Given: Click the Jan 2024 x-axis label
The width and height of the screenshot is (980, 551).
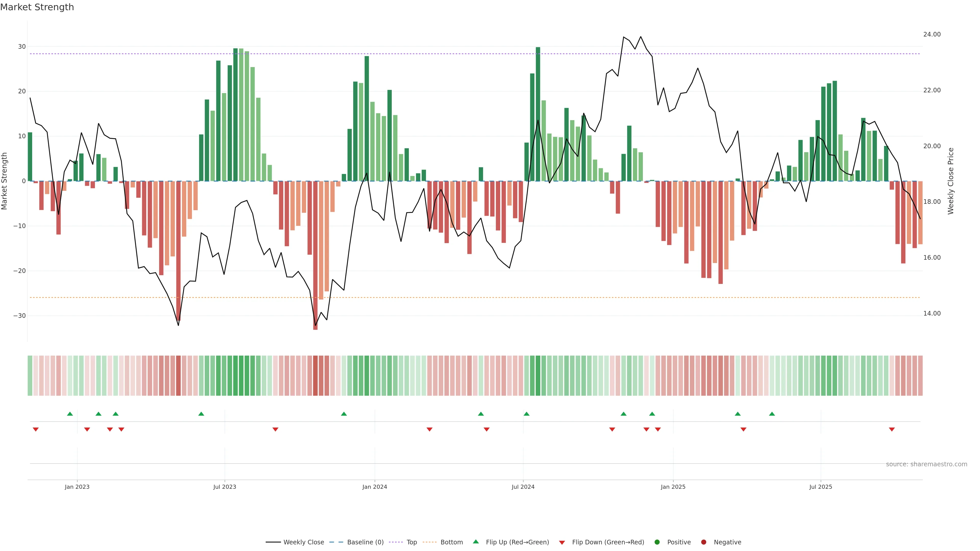Looking at the screenshot, I should tap(374, 487).
